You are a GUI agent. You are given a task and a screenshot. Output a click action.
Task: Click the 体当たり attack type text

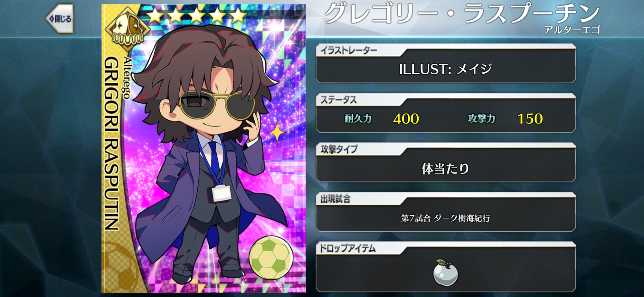coord(445,169)
